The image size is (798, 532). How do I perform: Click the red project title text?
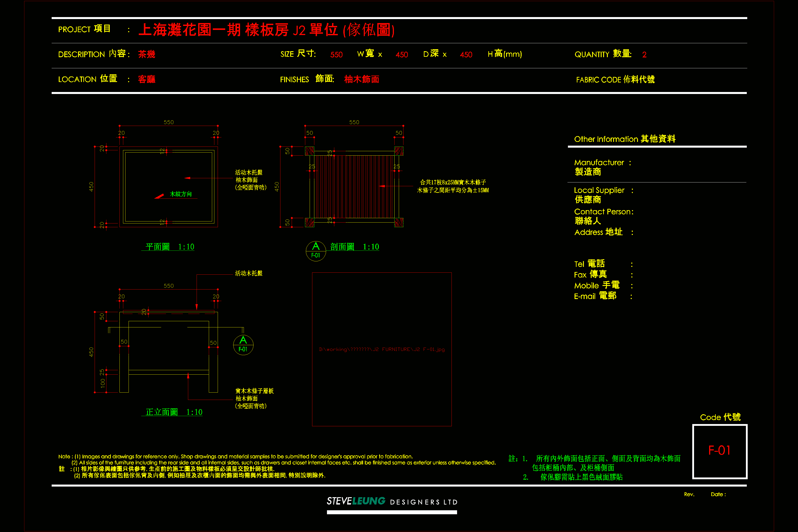coord(267,30)
